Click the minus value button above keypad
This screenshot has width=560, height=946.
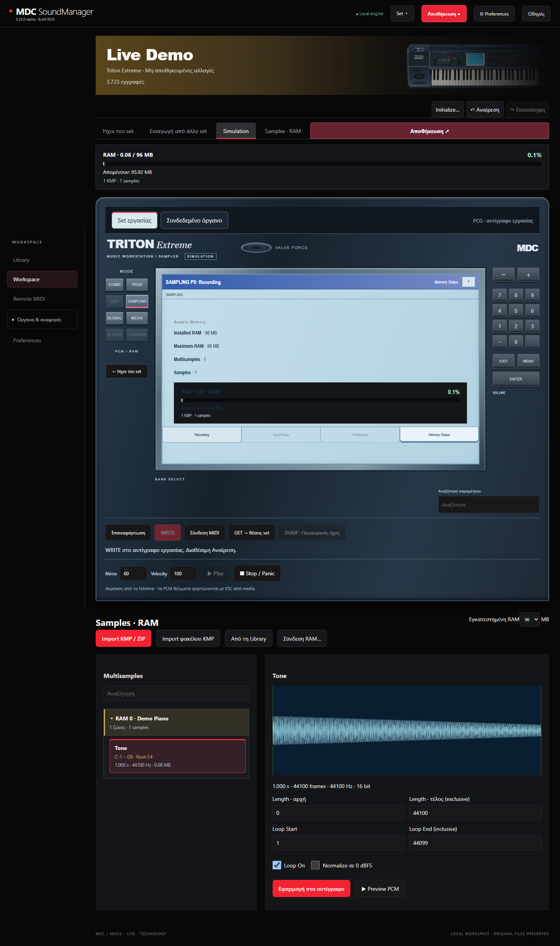coord(503,275)
